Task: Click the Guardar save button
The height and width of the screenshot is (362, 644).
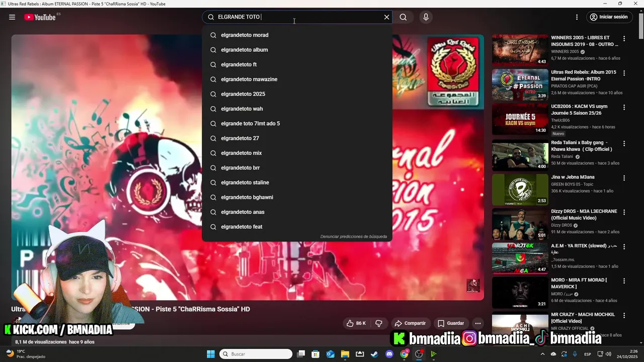Action: tap(451, 323)
